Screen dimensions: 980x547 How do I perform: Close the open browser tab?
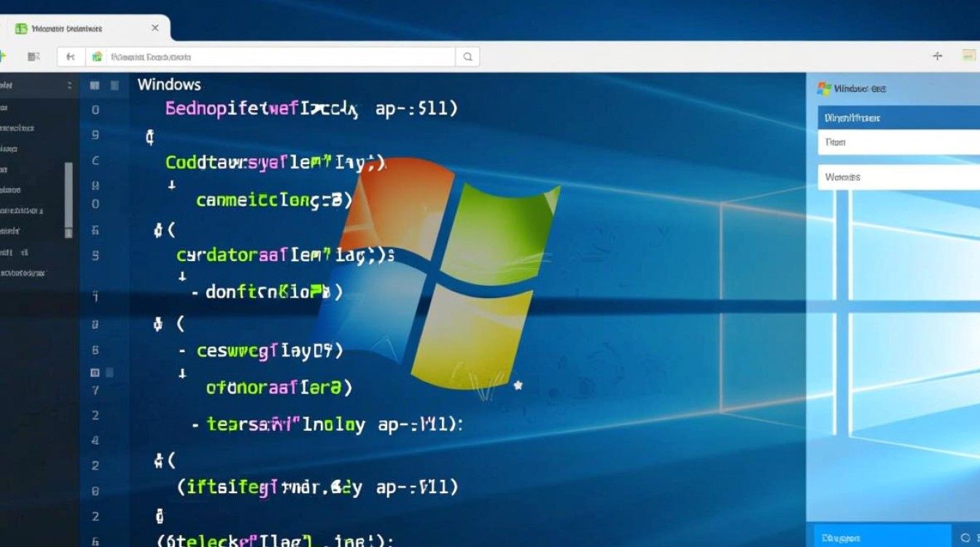point(155,28)
